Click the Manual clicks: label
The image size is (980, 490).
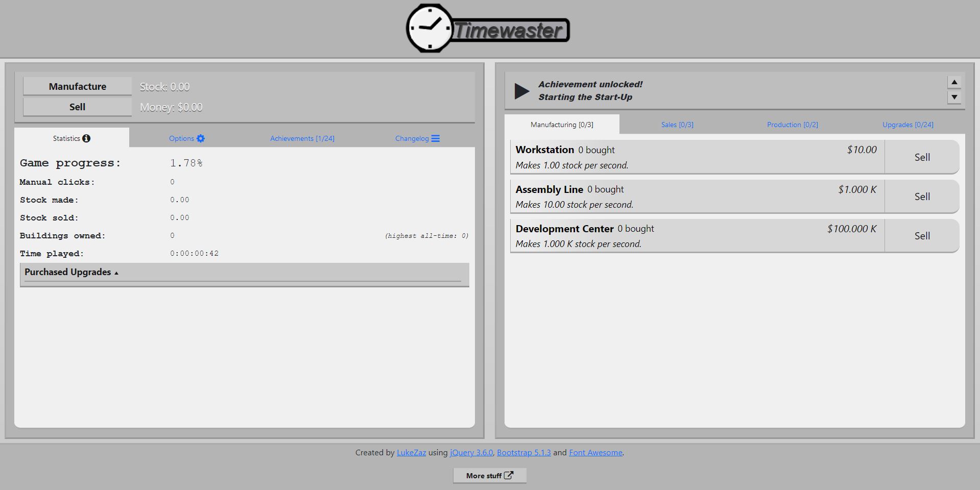57,182
